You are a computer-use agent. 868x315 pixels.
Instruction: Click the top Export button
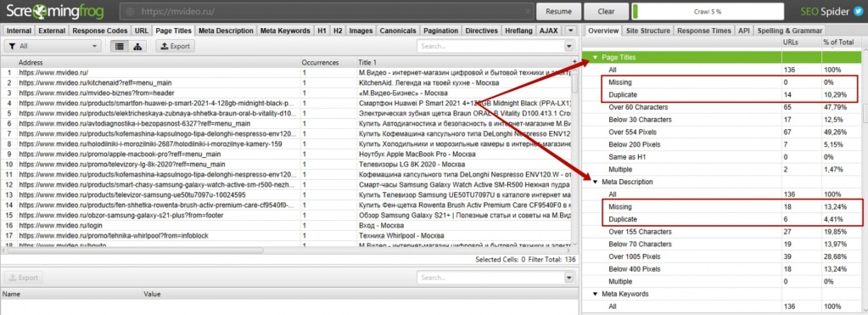click(175, 47)
